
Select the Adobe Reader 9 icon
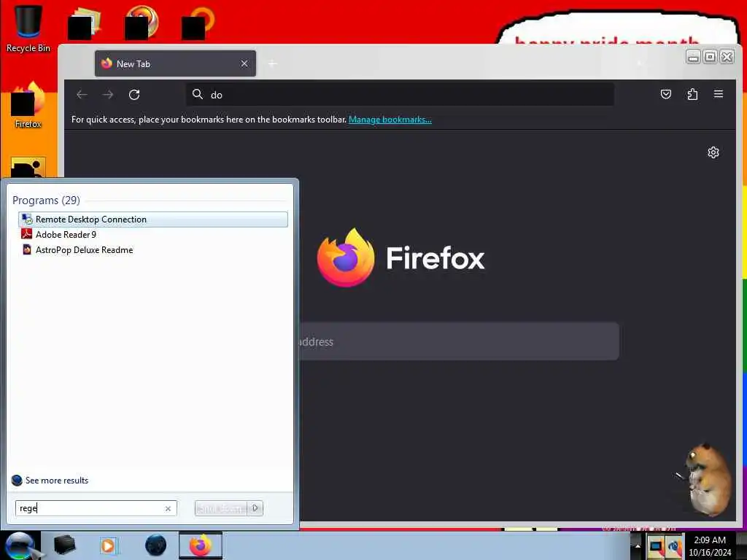click(x=27, y=234)
